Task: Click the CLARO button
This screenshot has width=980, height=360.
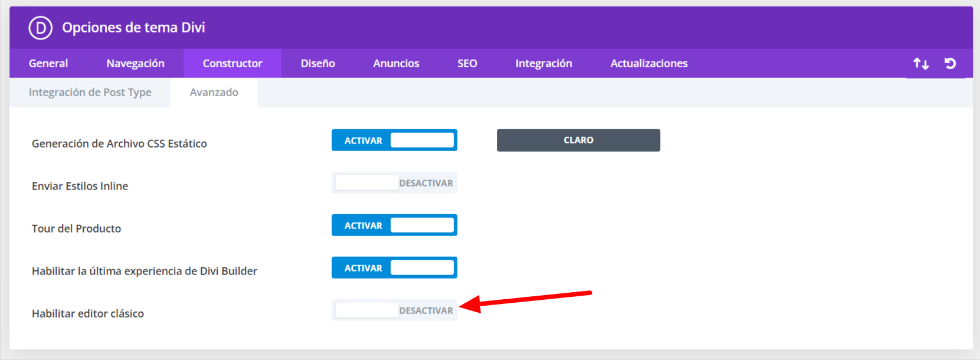Action: (x=578, y=140)
